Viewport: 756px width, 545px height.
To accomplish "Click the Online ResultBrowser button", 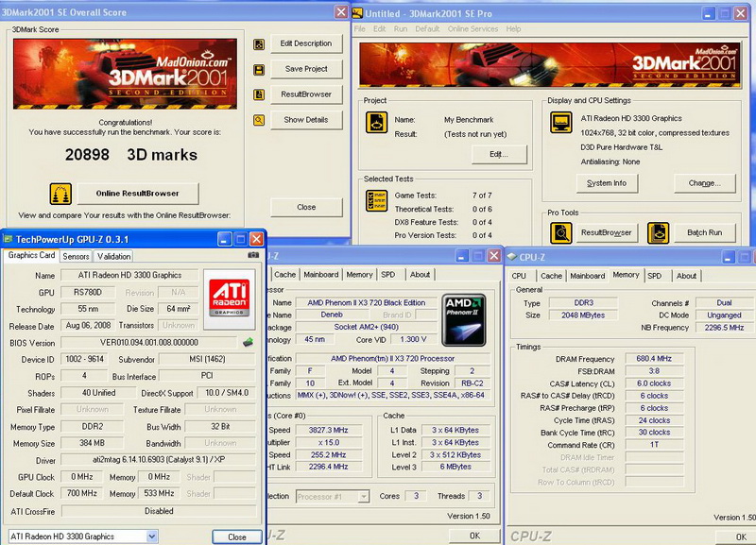I will click(138, 194).
